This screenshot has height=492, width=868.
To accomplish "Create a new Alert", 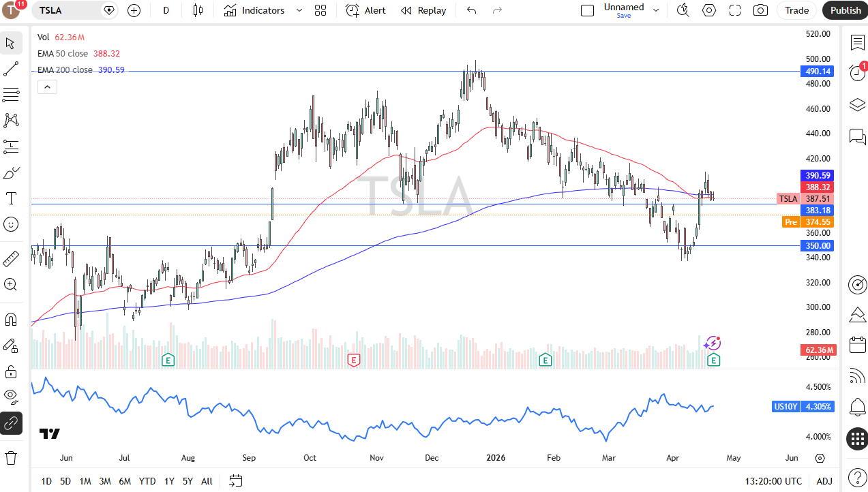I will [365, 10].
